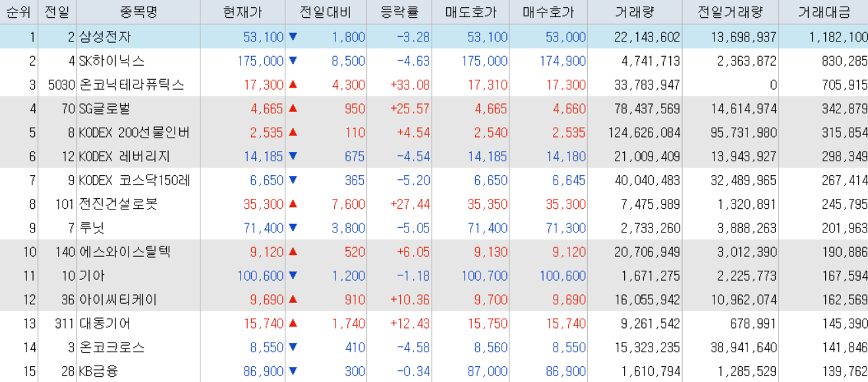Select KODEX 레버리지 stock name

pos(125,156)
